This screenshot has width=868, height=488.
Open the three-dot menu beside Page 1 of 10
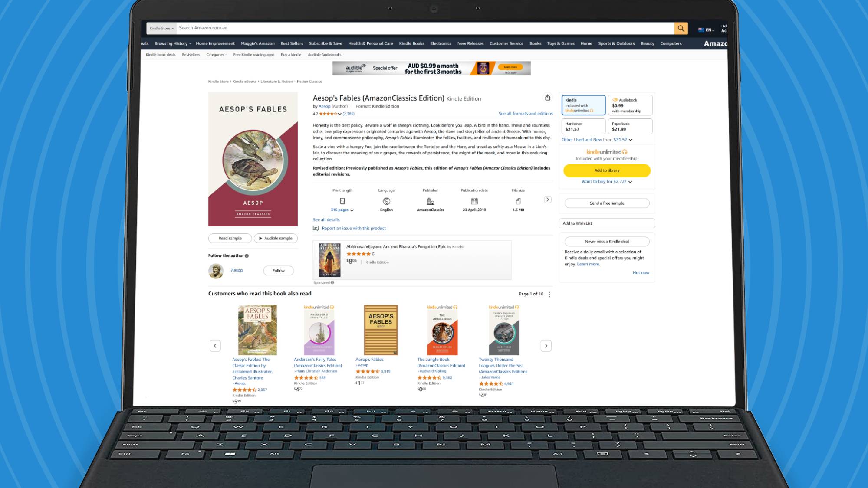549,294
